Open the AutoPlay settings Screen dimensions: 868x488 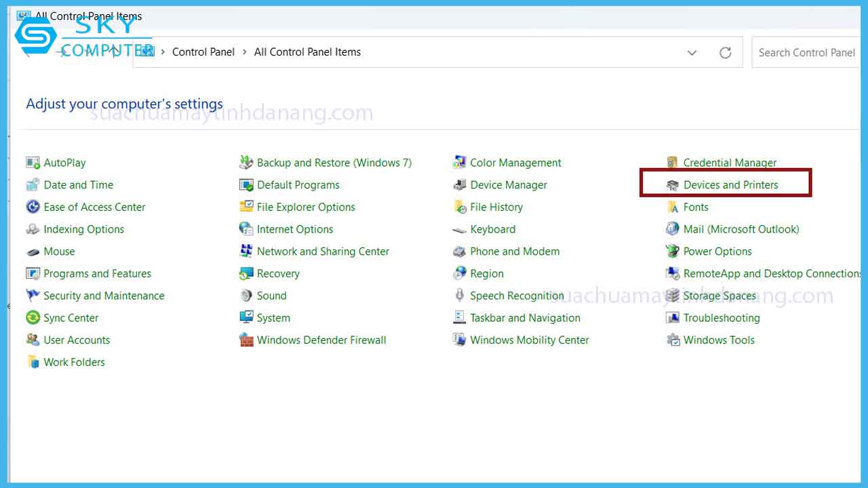pyautogui.click(x=64, y=162)
